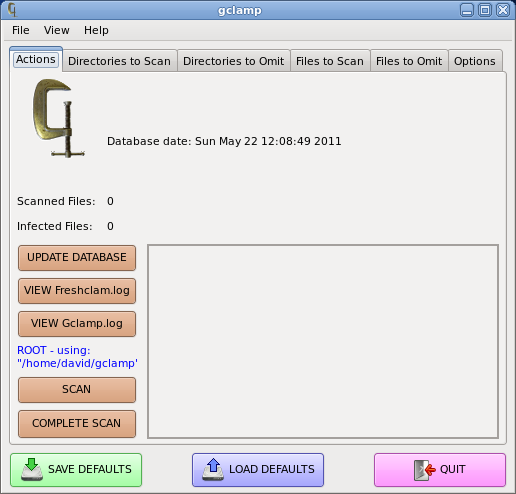Click the gclamp C-clamp logo image
This screenshot has width=516, height=494.
pyautogui.click(x=59, y=118)
